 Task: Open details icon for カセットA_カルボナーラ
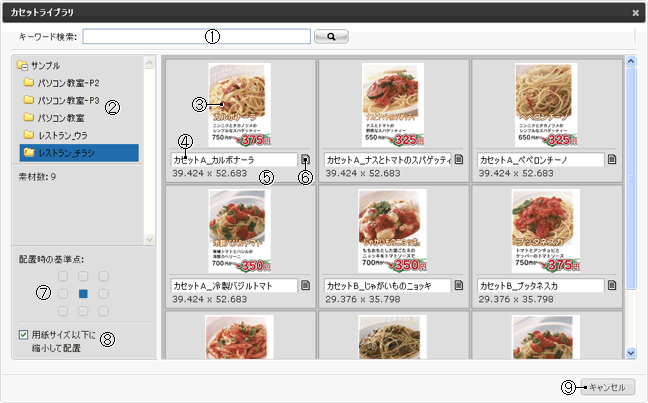click(x=305, y=159)
